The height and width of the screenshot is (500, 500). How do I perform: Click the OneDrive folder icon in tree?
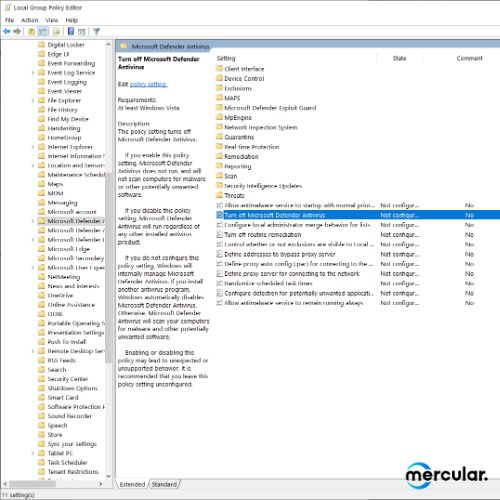click(41, 295)
